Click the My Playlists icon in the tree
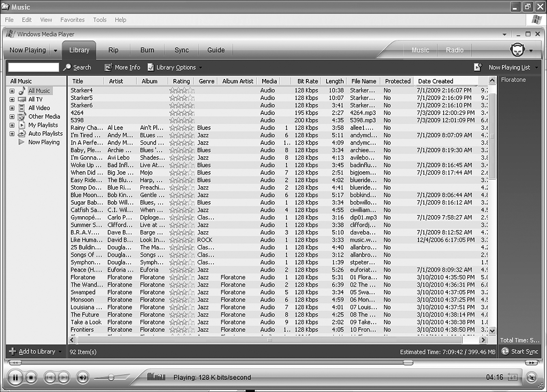This screenshot has width=547, height=392. 22,125
